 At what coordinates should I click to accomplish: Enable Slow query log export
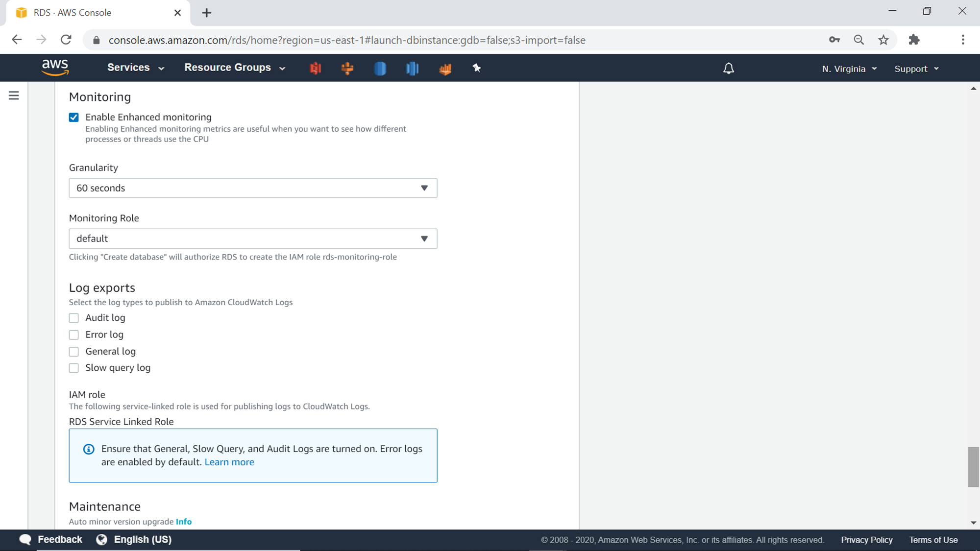click(x=74, y=368)
